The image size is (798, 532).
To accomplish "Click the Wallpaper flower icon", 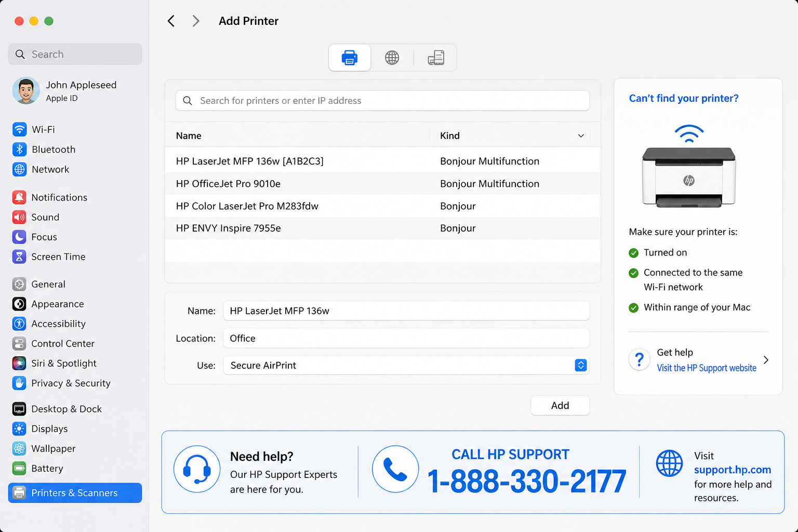I will click(19, 448).
